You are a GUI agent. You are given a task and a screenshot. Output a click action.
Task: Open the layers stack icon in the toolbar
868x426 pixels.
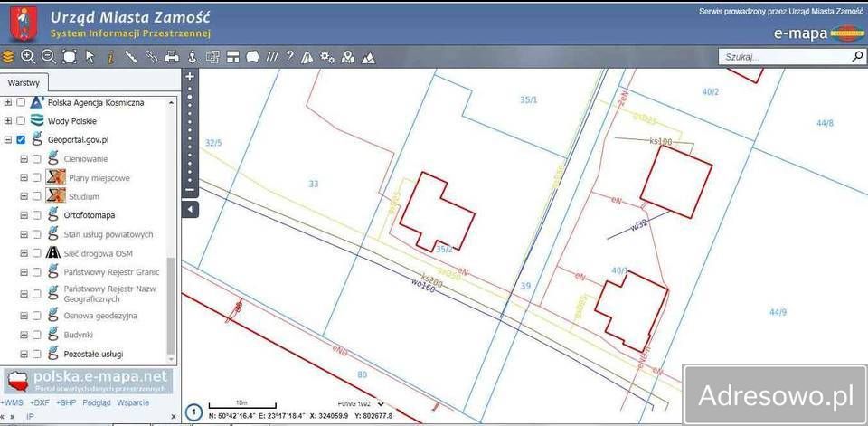[x=8, y=56]
